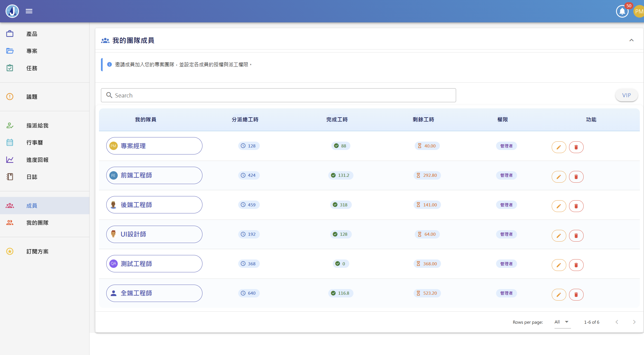Click the PM user avatar
The image size is (644, 355).
(639, 11)
